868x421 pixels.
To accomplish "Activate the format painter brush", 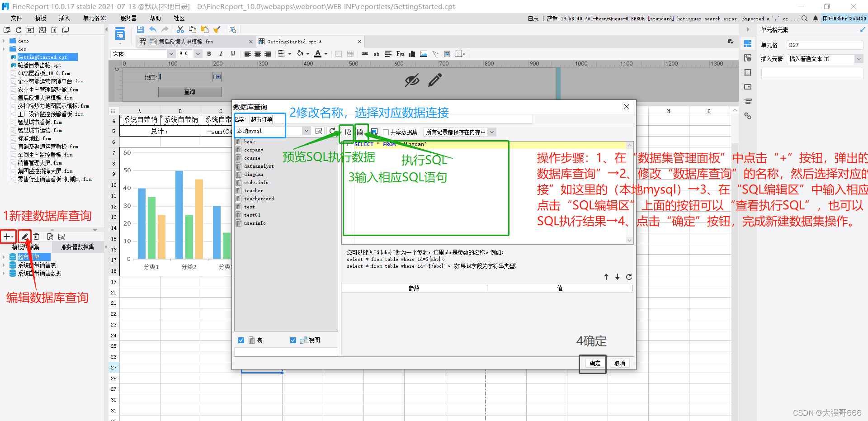I will [217, 29].
